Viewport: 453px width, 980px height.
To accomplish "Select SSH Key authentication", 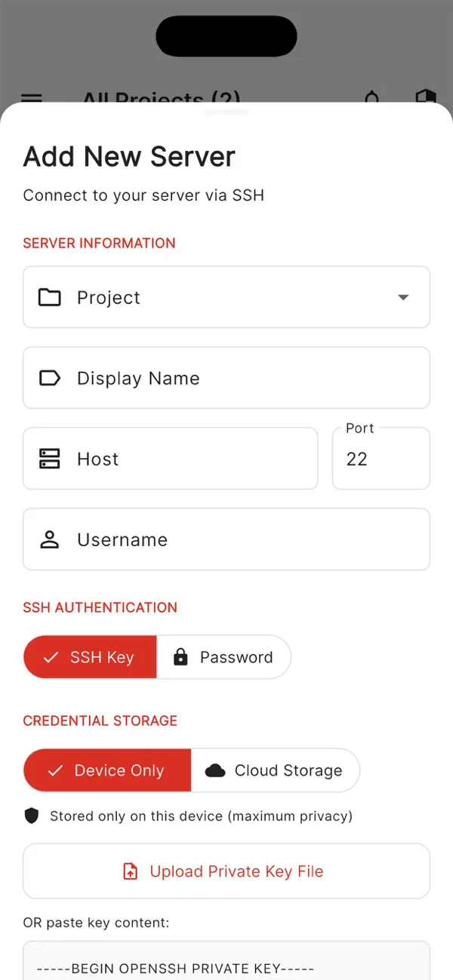I will [x=89, y=657].
